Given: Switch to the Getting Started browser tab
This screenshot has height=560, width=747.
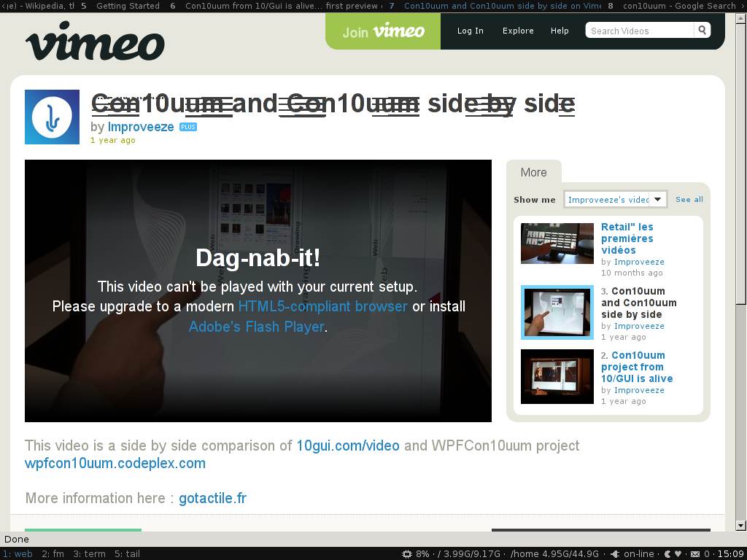Looking at the screenshot, I should tap(128, 6).
